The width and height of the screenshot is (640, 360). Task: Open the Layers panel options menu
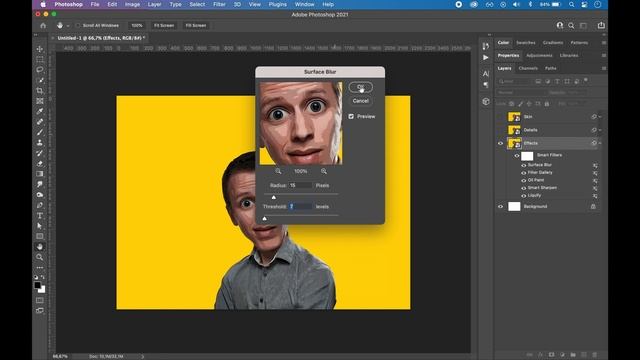[604, 69]
